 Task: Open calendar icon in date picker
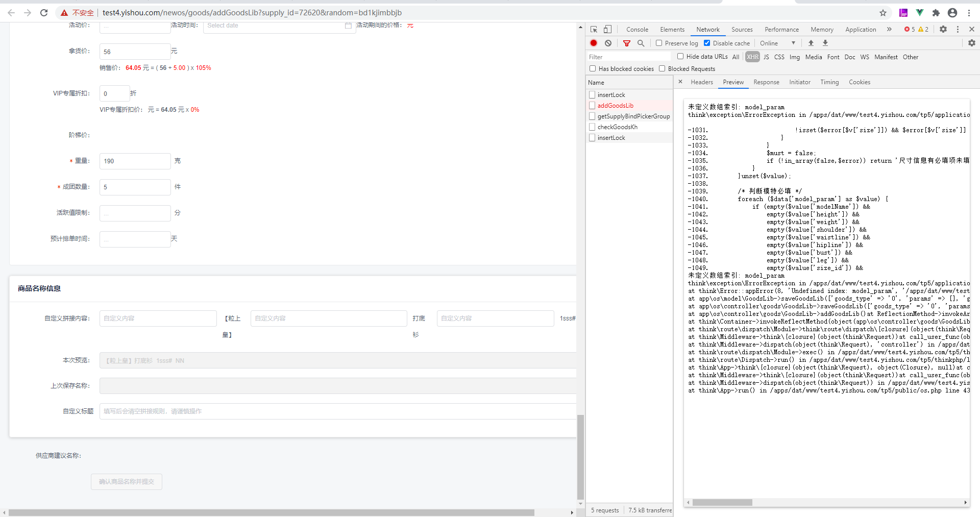pos(348,26)
